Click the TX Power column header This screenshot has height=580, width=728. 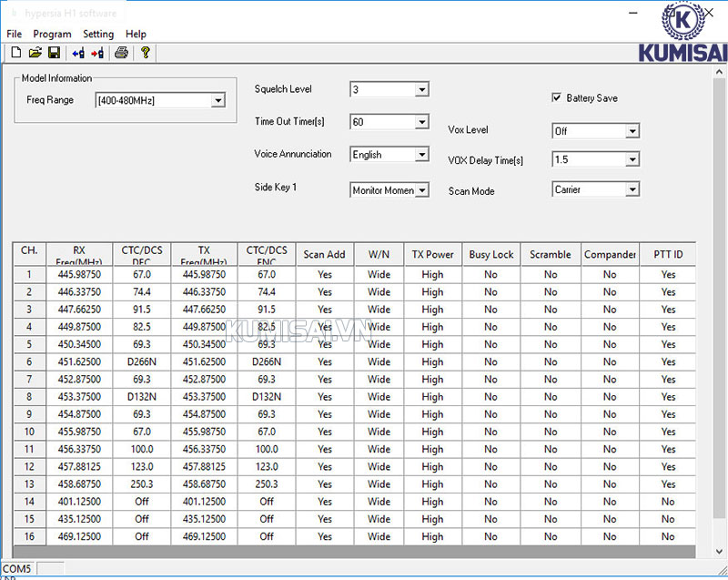[x=432, y=255]
